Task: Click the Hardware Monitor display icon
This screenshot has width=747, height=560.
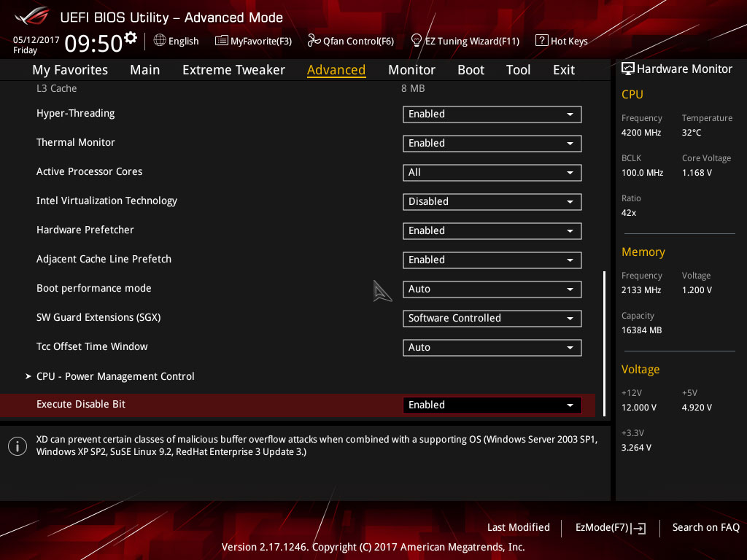Action: point(628,69)
